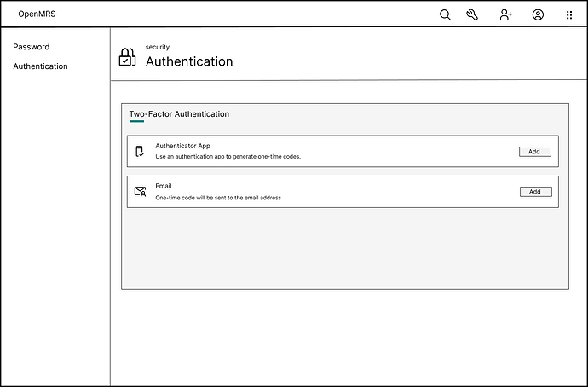Click the Authenticator App phone icon
This screenshot has height=387, width=588.
140,151
